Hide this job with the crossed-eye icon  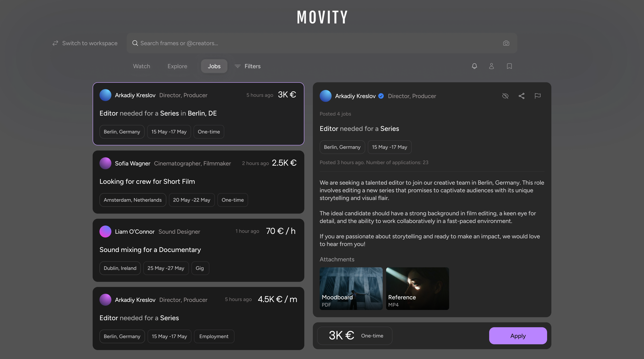pos(505,96)
